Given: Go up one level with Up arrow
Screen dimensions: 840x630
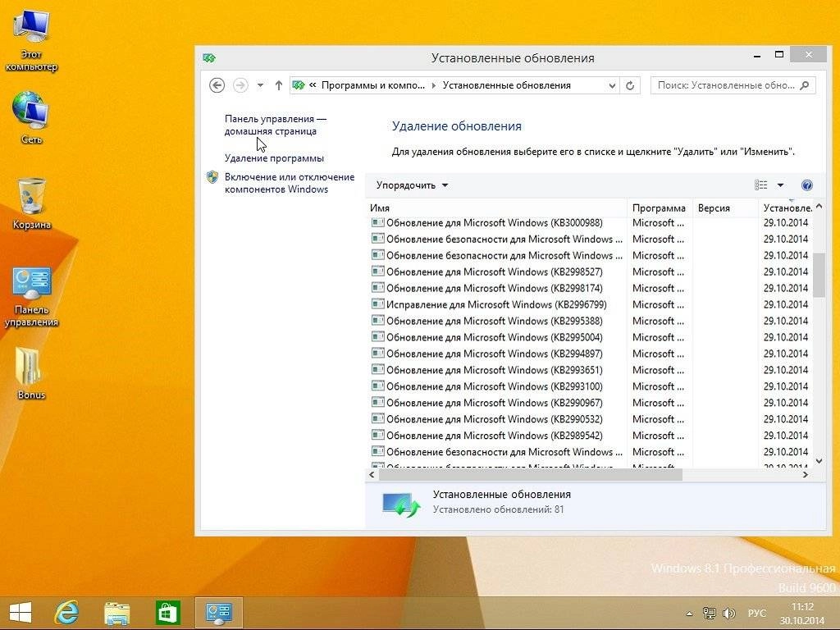Looking at the screenshot, I should [279, 85].
